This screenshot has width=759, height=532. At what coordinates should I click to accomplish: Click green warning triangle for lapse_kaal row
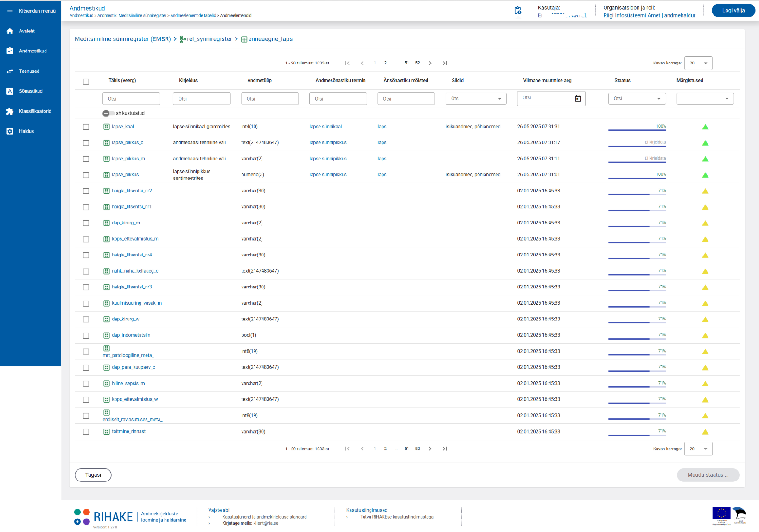tap(705, 127)
